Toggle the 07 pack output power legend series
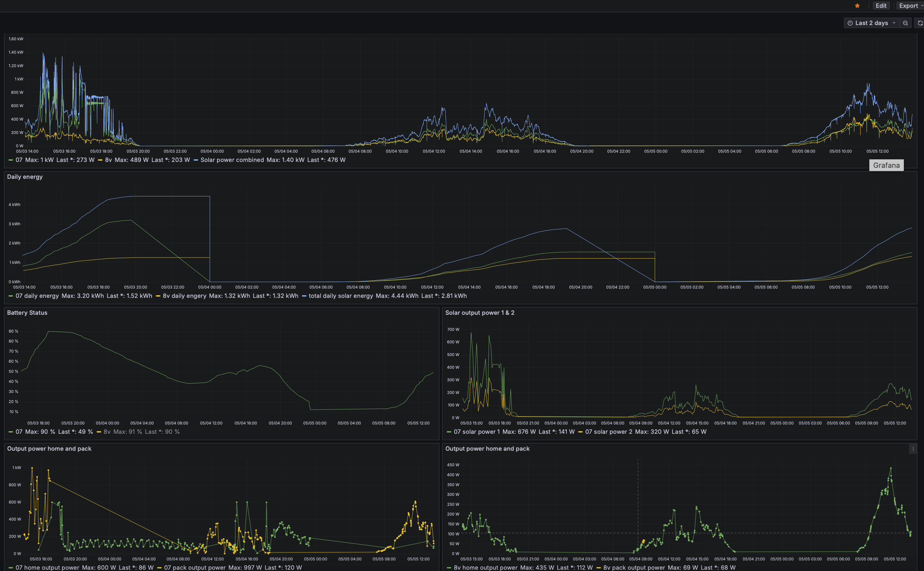Screen dimensions: 924x571 195,567
